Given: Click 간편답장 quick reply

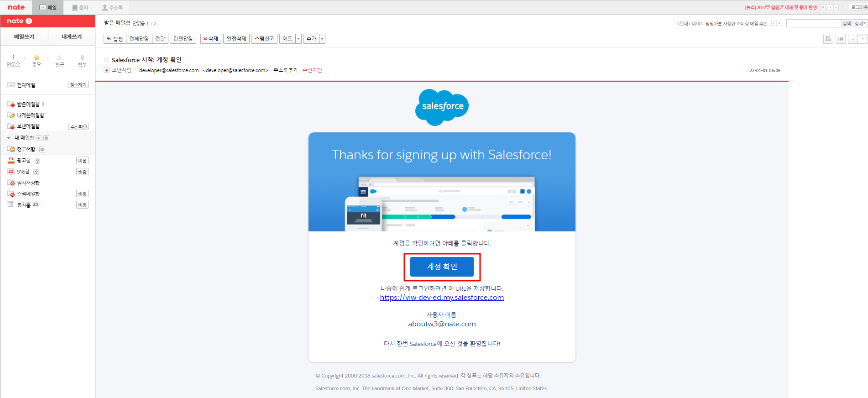Looking at the screenshot, I should [x=183, y=39].
